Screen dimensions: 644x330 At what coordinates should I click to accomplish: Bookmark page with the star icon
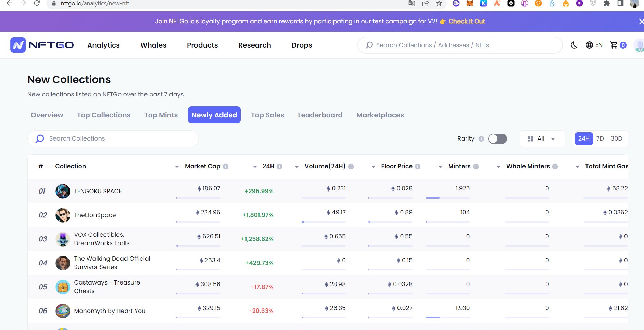click(439, 3)
